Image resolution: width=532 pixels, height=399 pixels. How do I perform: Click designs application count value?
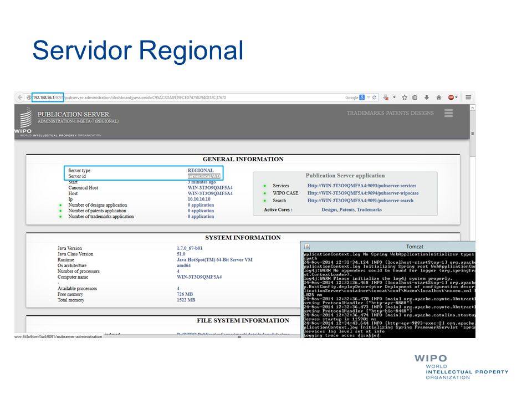tap(201, 205)
